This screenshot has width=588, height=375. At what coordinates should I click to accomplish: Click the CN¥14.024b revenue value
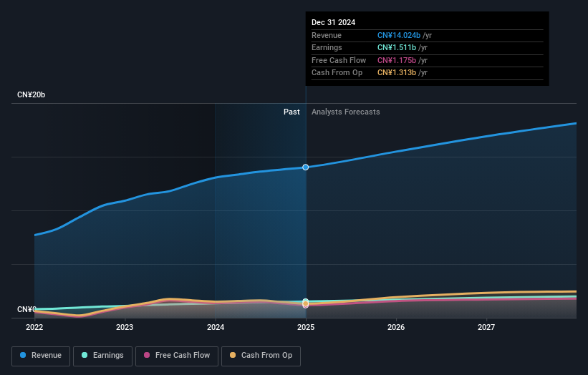pos(399,35)
